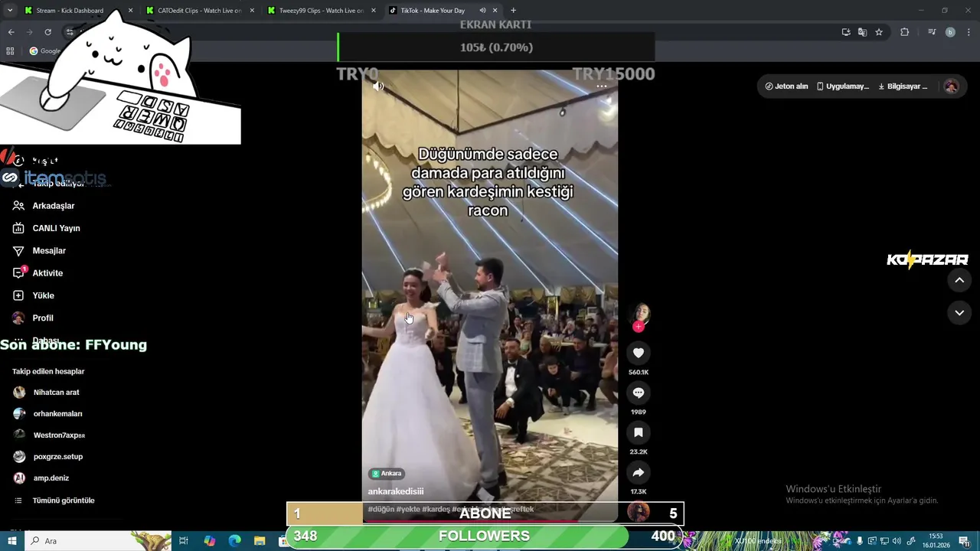
Task: Open Aktivite notifications in sidebar
Action: coord(38,272)
